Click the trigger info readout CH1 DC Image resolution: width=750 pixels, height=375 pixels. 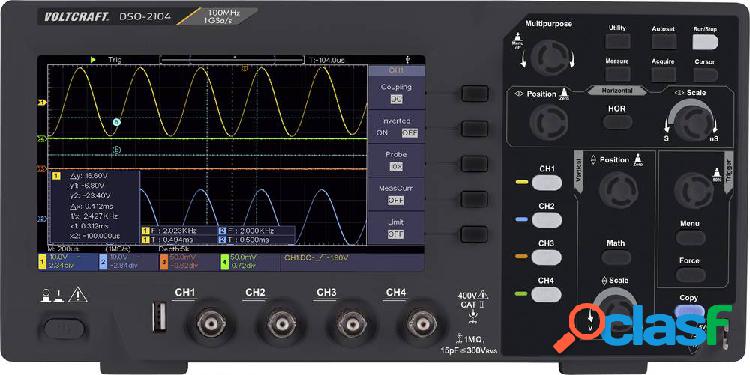point(317,257)
